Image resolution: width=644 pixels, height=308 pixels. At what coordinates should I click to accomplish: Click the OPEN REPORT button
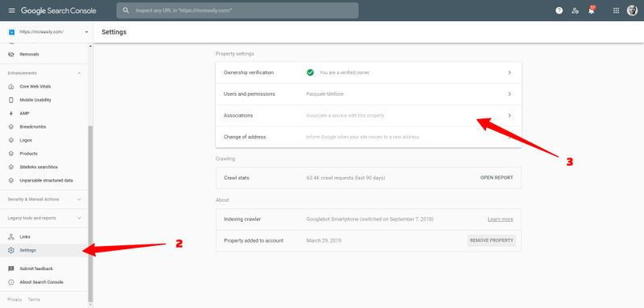pyautogui.click(x=497, y=178)
